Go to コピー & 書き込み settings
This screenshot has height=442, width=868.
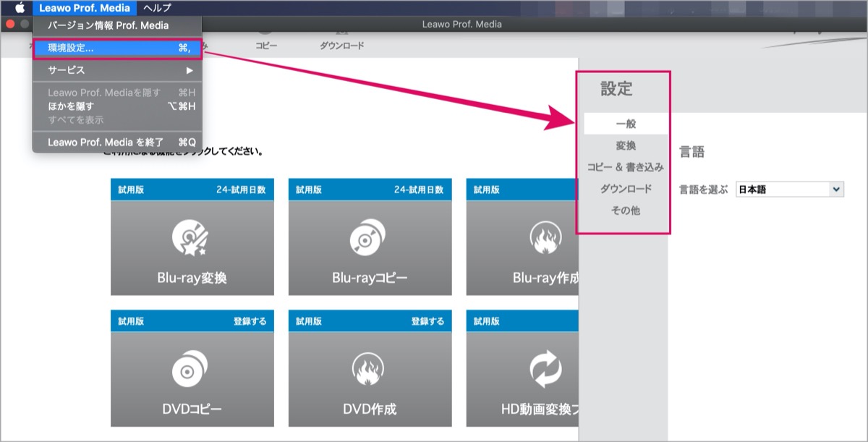click(x=626, y=167)
